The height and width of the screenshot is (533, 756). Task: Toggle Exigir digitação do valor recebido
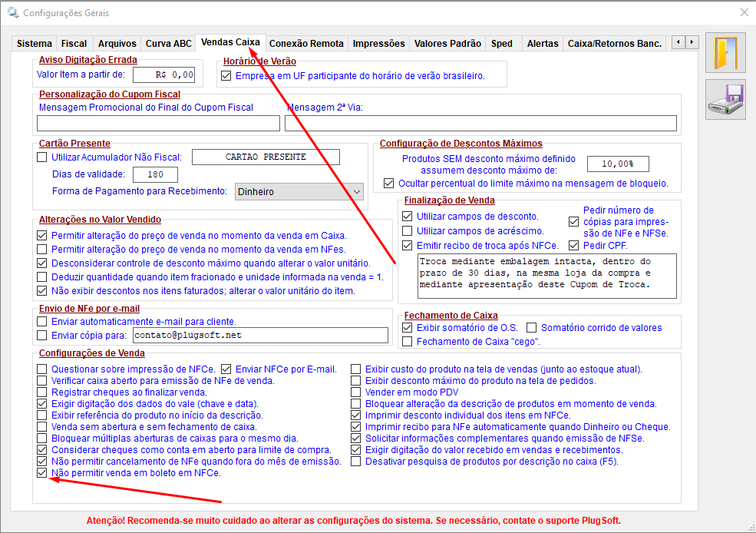(356, 450)
